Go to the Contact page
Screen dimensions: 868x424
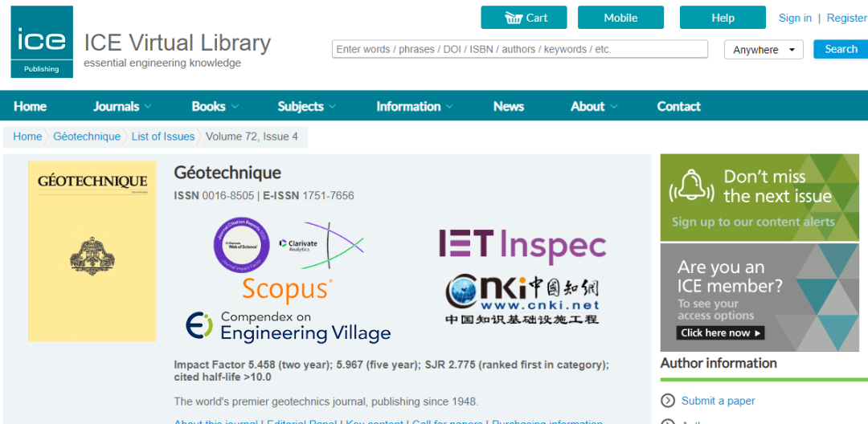coord(678,106)
